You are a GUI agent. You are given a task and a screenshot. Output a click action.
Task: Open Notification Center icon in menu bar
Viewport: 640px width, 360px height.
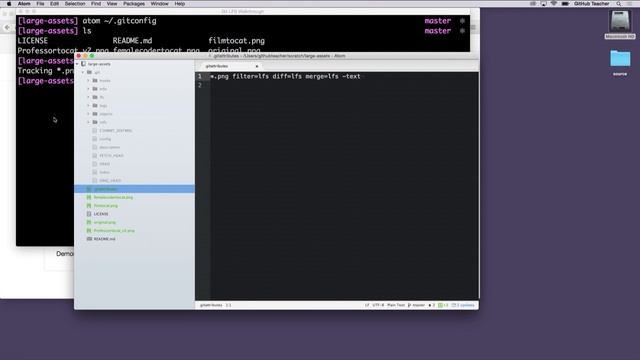tap(629, 4)
